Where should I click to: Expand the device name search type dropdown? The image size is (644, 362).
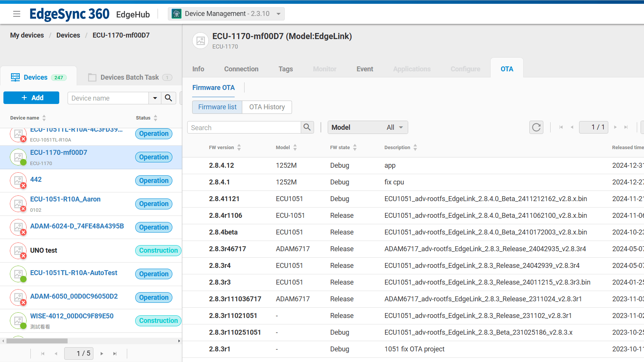155,98
